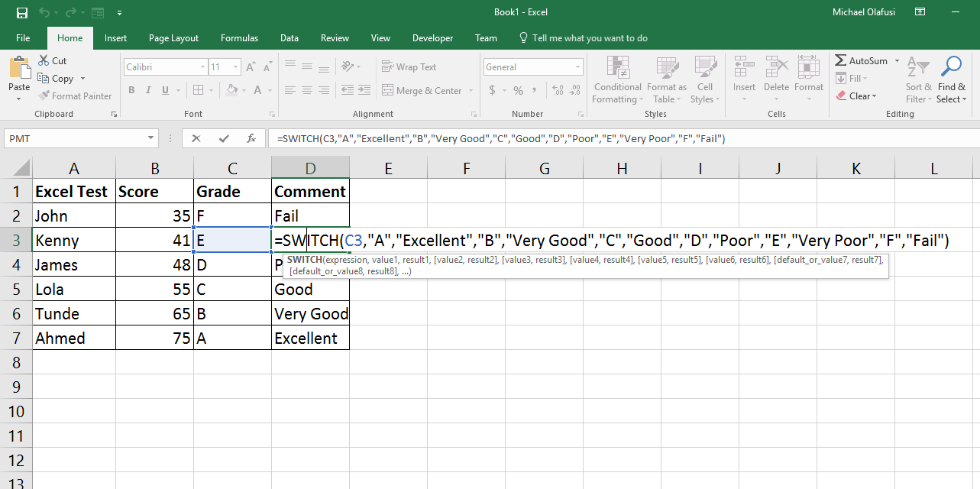Image resolution: width=980 pixels, height=489 pixels.
Task: Click the Insert Function fx icon
Action: (x=251, y=138)
